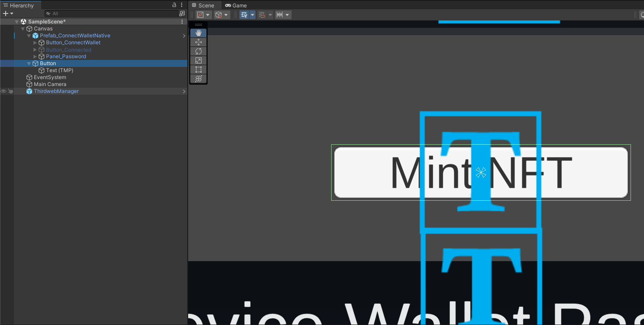Select Main Camera in hierarchy
The height and width of the screenshot is (325, 644).
(x=50, y=84)
